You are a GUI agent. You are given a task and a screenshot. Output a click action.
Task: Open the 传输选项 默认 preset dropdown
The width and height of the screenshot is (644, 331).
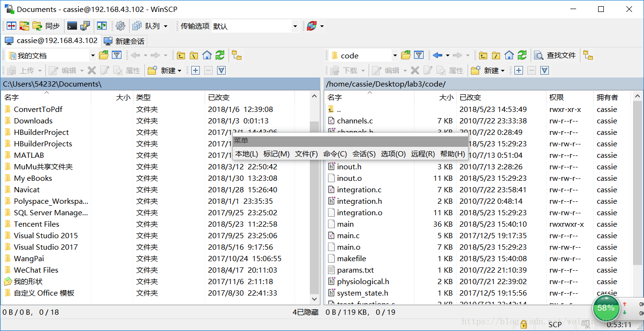295,26
